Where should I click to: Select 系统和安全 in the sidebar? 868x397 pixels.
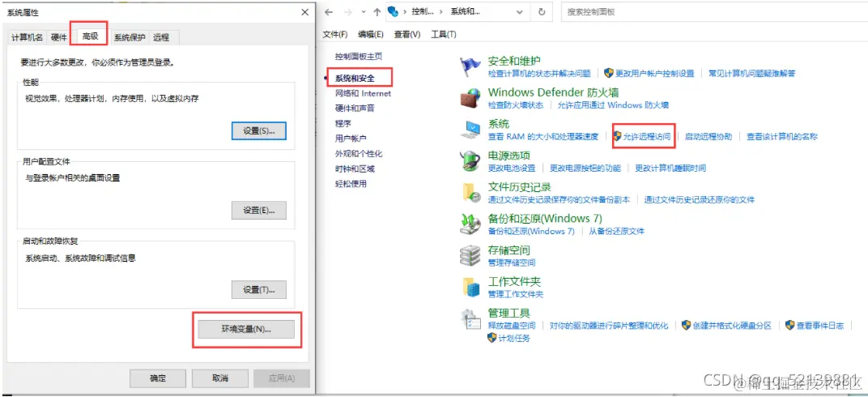tap(355, 79)
